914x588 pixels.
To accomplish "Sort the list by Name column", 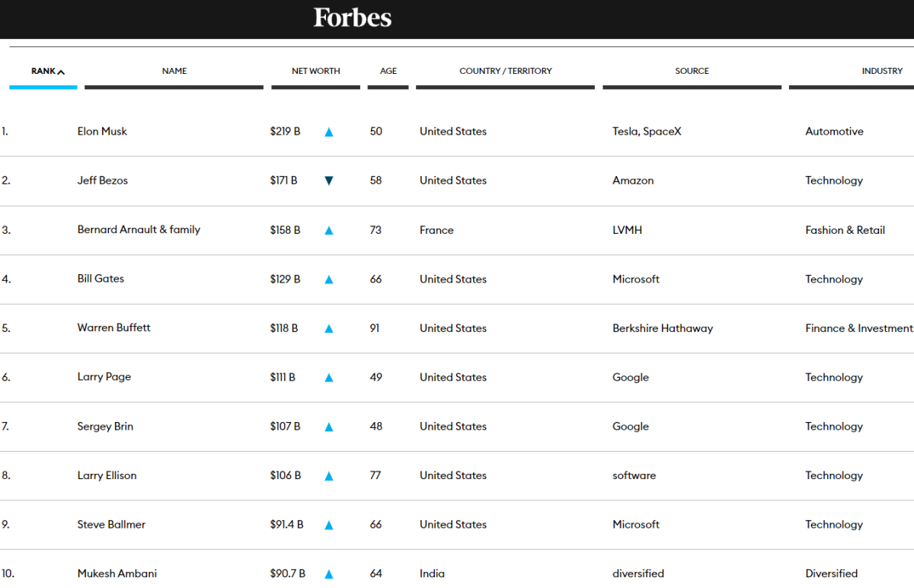I will pos(174,71).
